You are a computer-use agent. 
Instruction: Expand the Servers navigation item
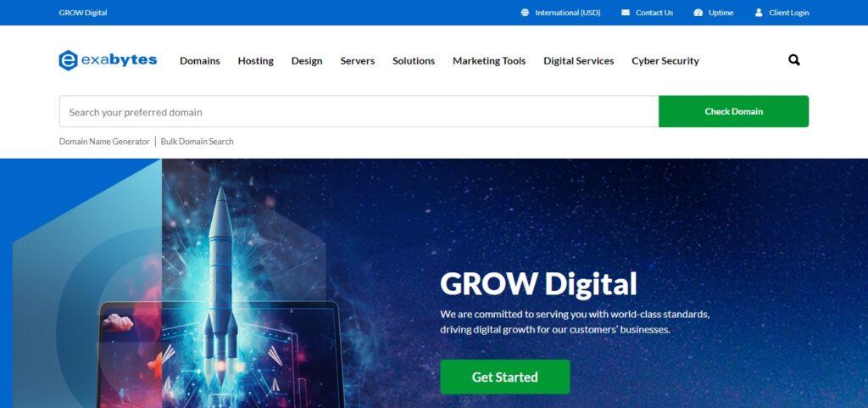click(358, 61)
